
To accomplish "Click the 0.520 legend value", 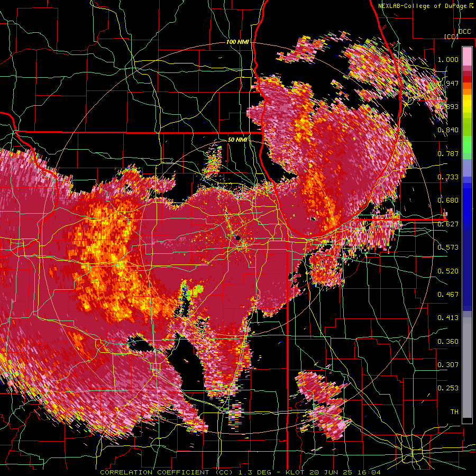I will (448, 271).
